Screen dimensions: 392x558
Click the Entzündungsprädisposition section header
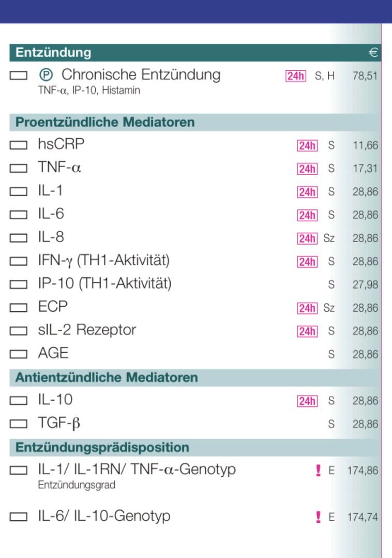coord(102,447)
